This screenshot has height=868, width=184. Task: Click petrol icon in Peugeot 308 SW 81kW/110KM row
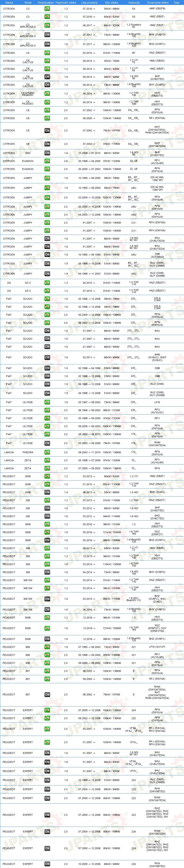click(x=47, y=580)
